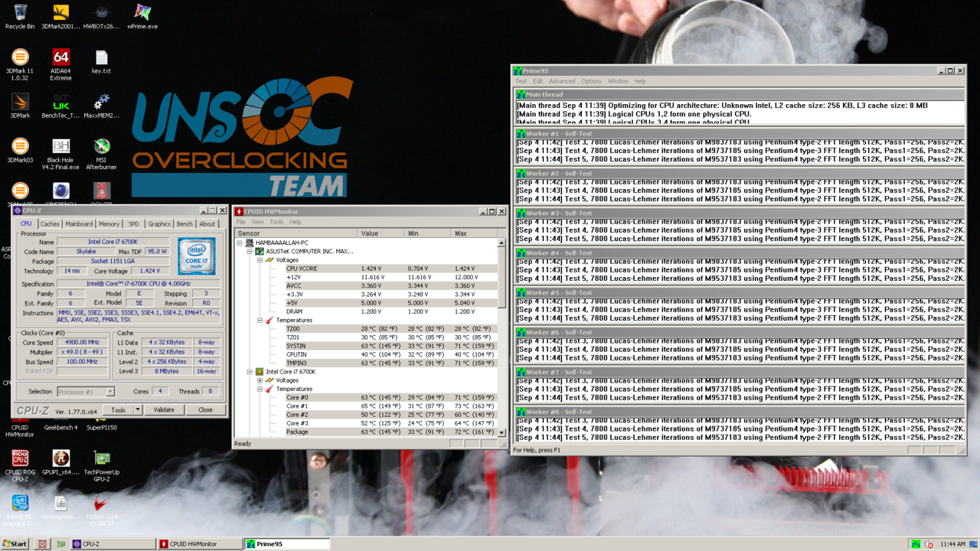Image resolution: width=980 pixels, height=551 pixels.
Task: Open HWMonitor Tools menu
Action: [276, 222]
